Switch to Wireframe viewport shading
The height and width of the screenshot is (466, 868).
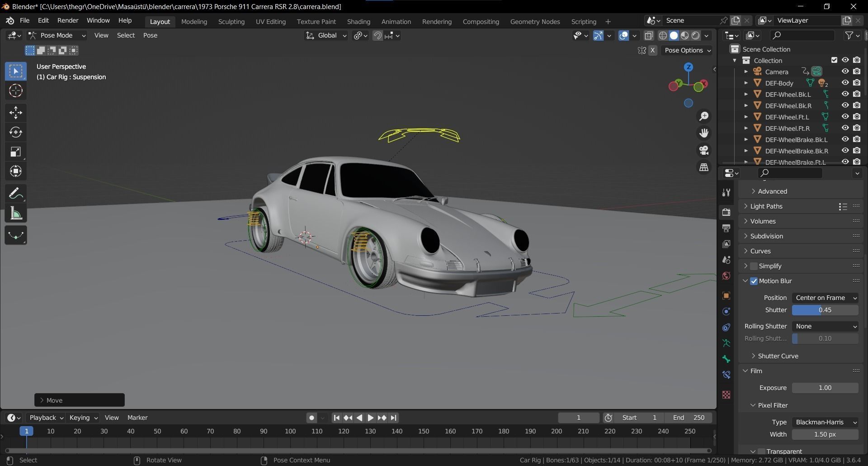(x=663, y=36)
